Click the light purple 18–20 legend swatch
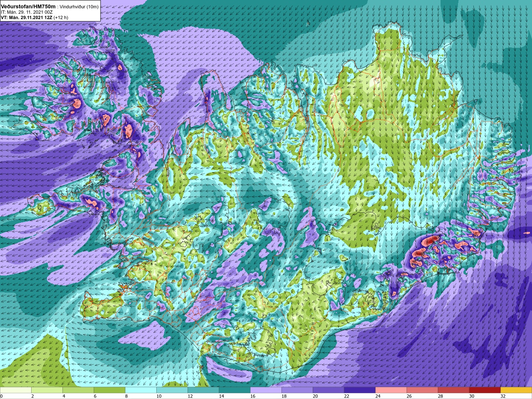Viewport: 532px width, 399px height. 297,390
